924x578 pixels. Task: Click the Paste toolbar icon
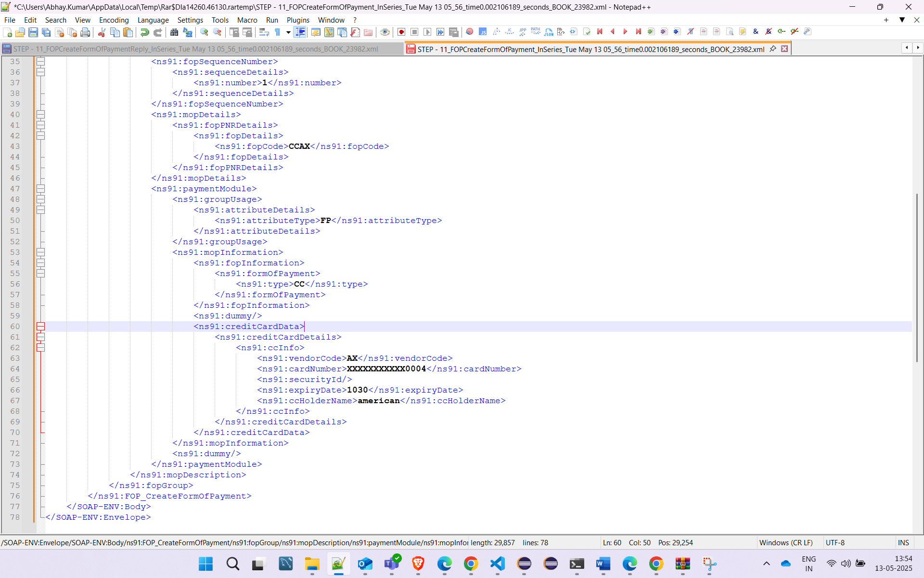pos(128,32)
